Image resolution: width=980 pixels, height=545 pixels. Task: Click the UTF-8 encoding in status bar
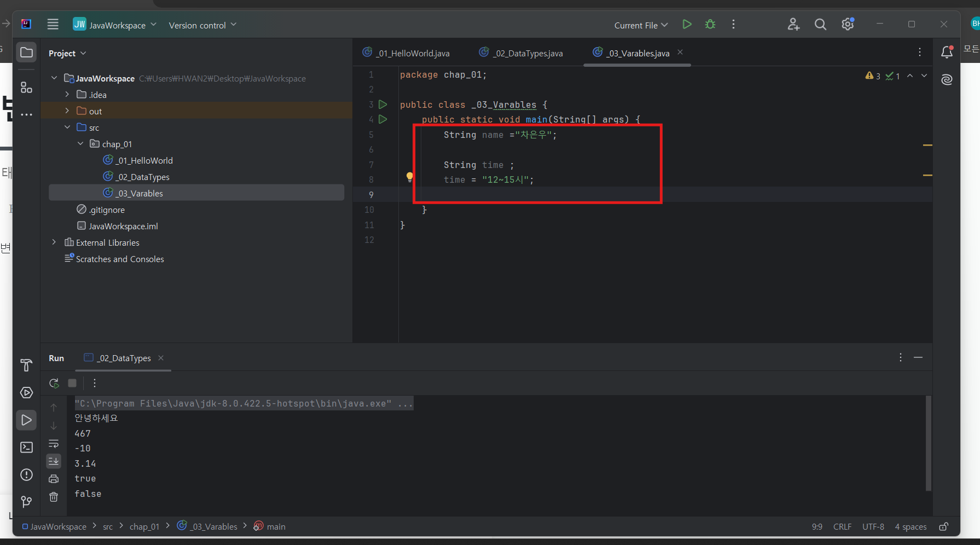coord(873,526)
